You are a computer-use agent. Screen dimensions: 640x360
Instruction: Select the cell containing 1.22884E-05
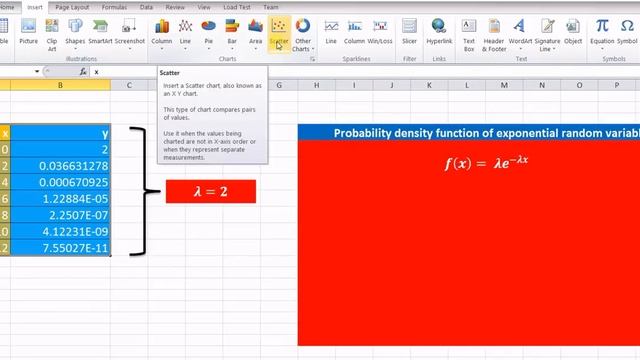tap(60, 199)
